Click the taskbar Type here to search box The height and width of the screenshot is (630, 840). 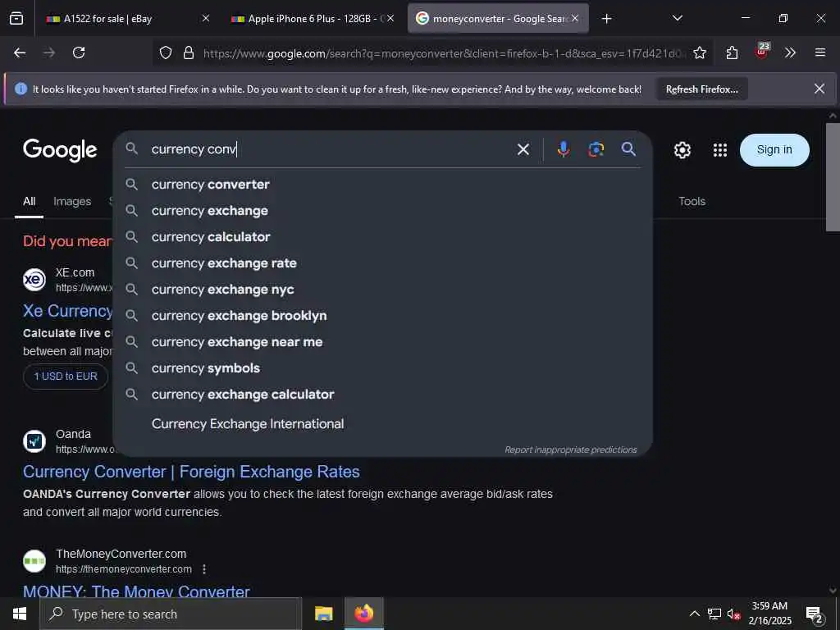click(x=171, y=614)
